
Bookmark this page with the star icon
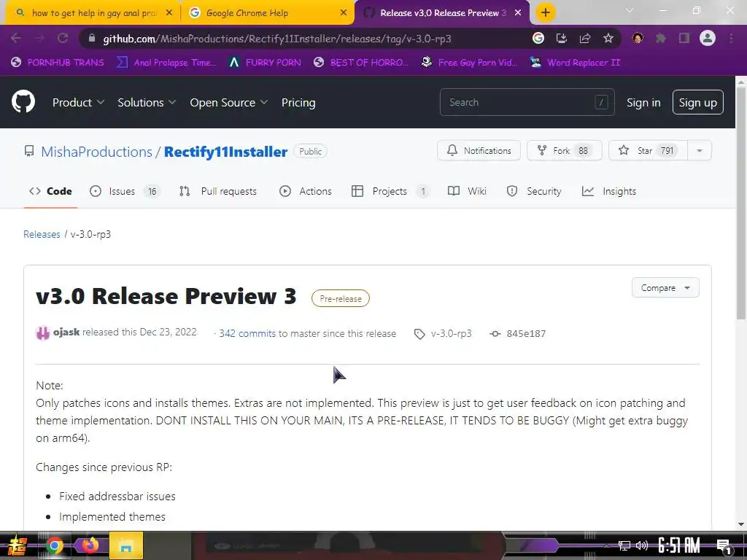click(608, 38)
